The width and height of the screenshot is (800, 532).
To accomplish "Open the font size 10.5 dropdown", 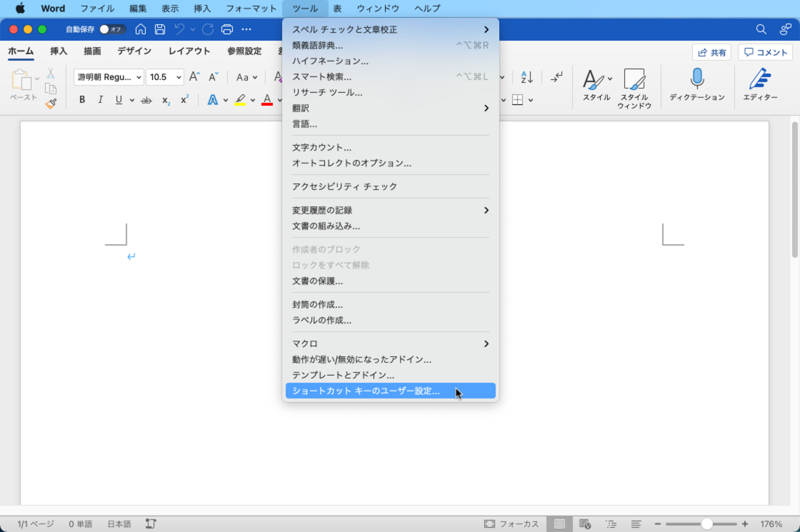I will click(165, 77).
